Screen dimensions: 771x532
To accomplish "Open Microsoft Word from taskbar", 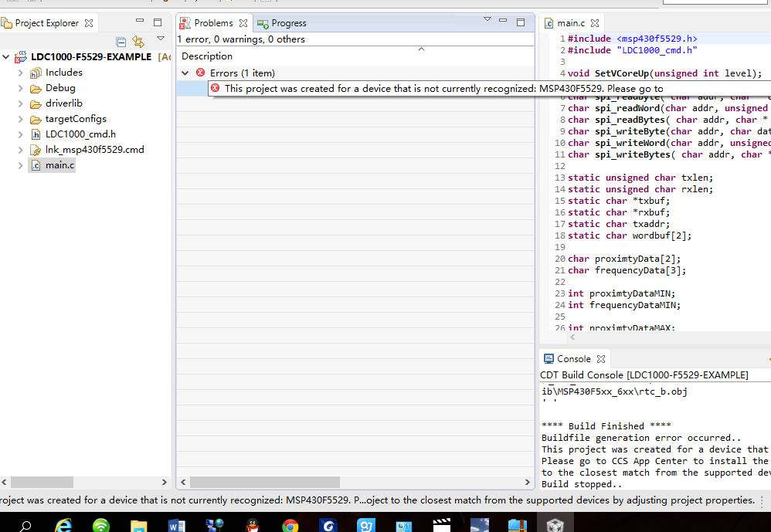I will point(176,526).
